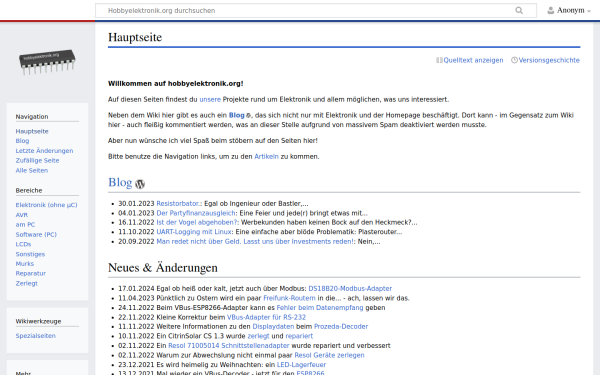Select Blog in Navigation sidebar
Image resolution: width=600 pixels, height=375 pixels.
coord(22,141)
